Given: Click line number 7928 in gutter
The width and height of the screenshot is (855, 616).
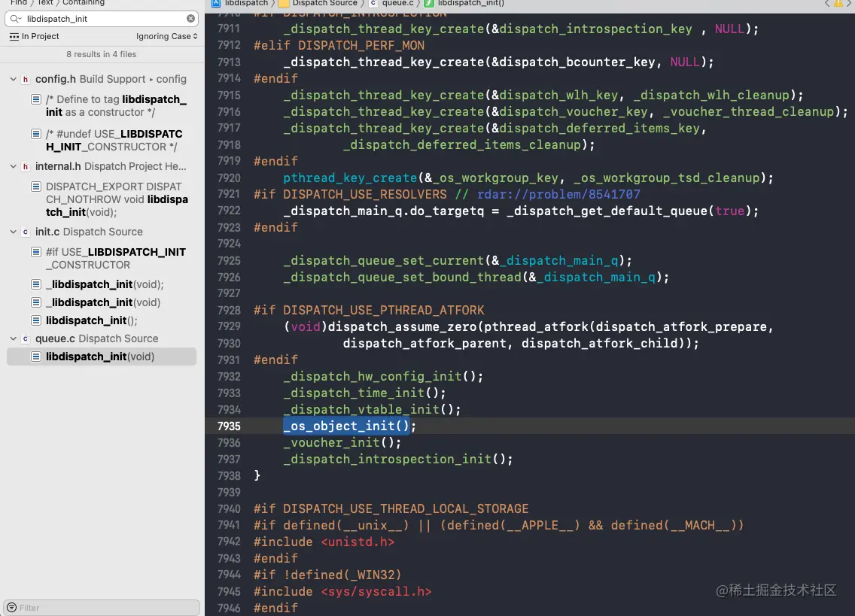Looking at the screenshot, I should [x=229, y=310].
